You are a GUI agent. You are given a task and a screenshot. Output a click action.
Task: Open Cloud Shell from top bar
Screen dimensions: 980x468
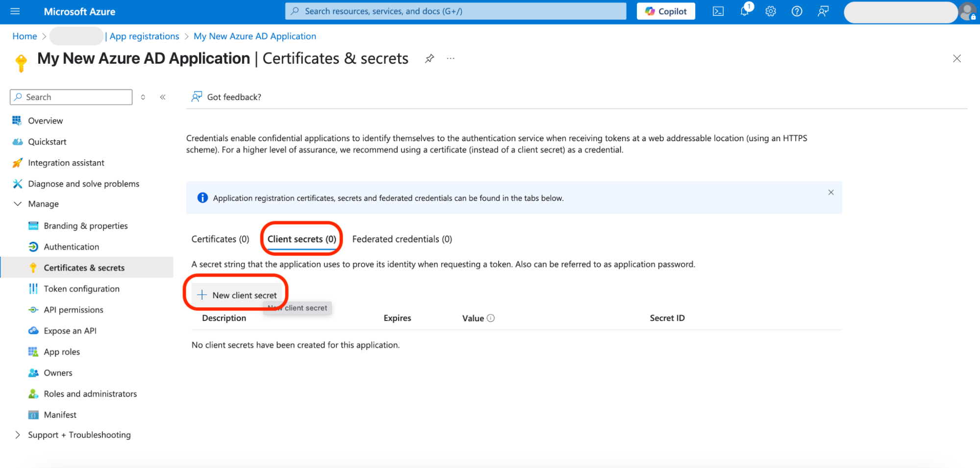718,11
